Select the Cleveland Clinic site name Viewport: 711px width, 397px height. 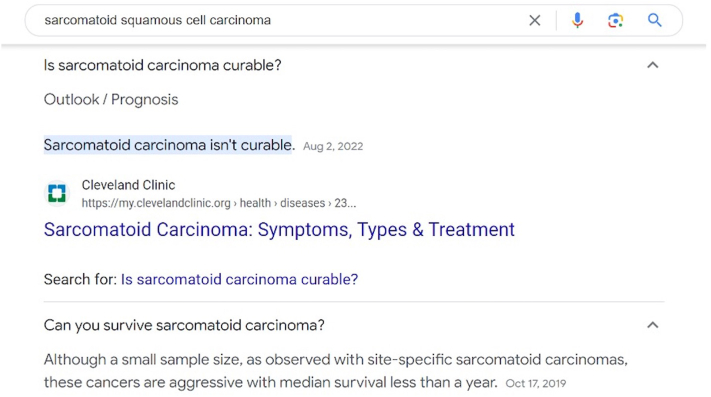pos(128,185)
